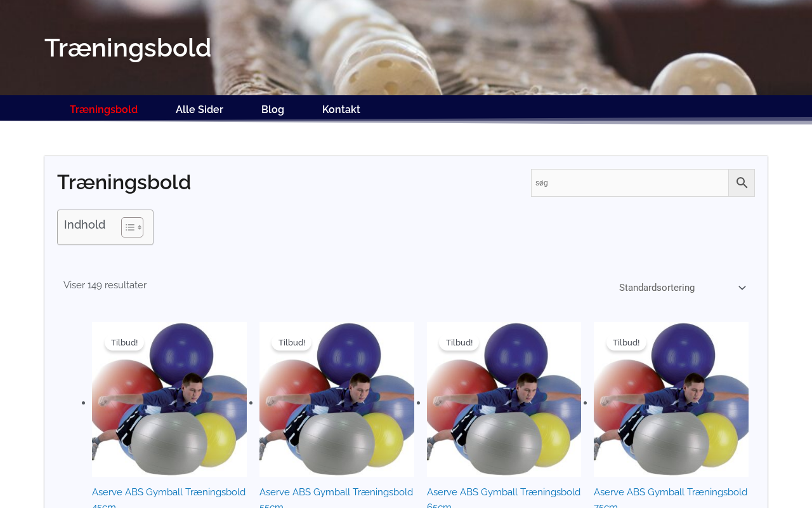Expand sorting options via chevron arrow
812x508 pixels.
click(742, 288)
